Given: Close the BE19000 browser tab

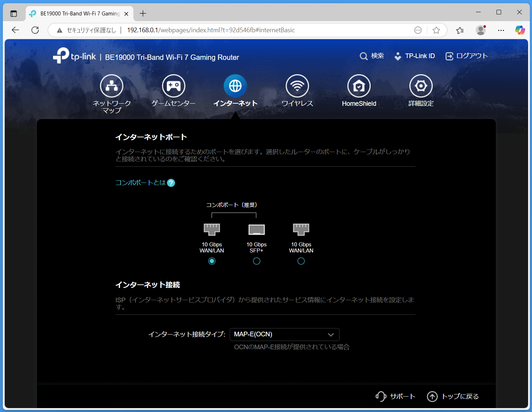Looking at the screenshot, I should click(126, 14).
